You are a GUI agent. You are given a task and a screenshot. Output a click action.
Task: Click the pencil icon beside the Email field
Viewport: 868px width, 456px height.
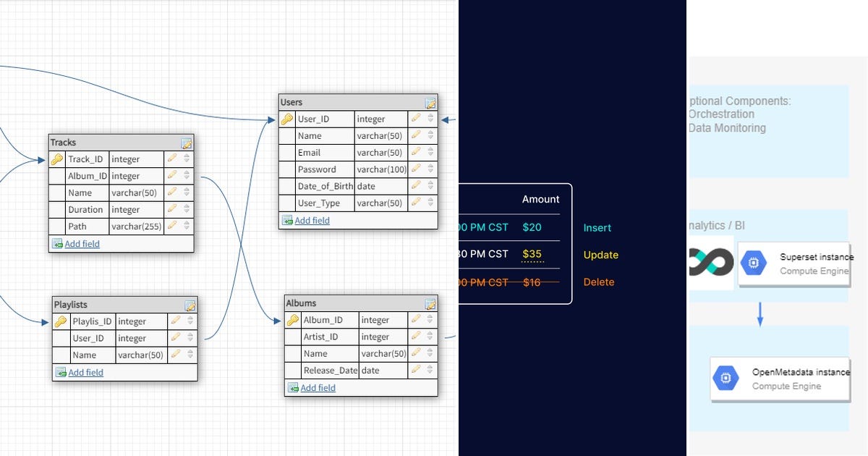416,152
